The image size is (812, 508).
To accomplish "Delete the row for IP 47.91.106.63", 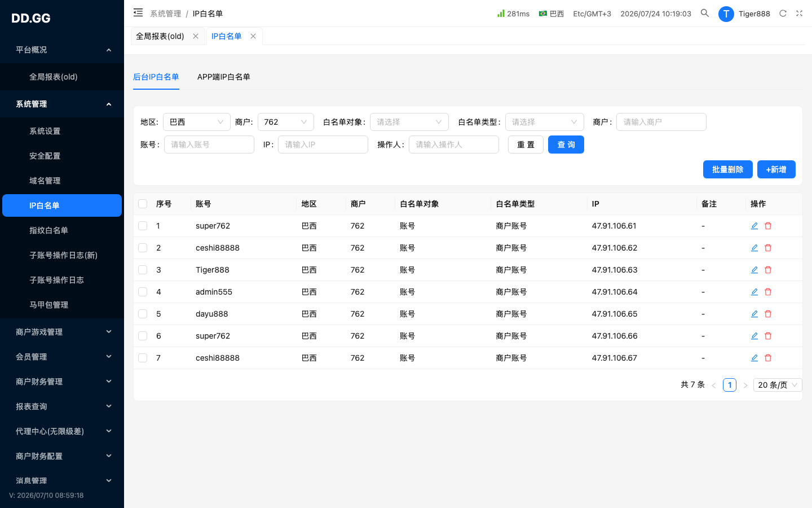I will [767, 270].
